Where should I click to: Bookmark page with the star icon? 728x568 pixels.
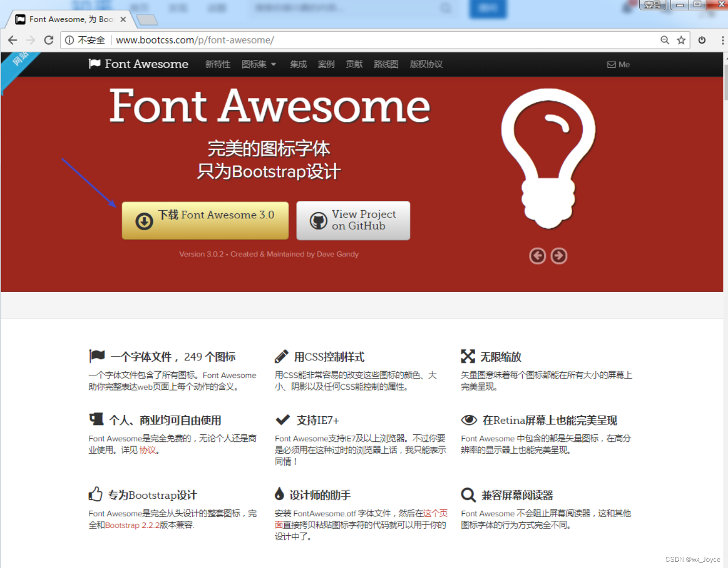(x=681, y=40)
